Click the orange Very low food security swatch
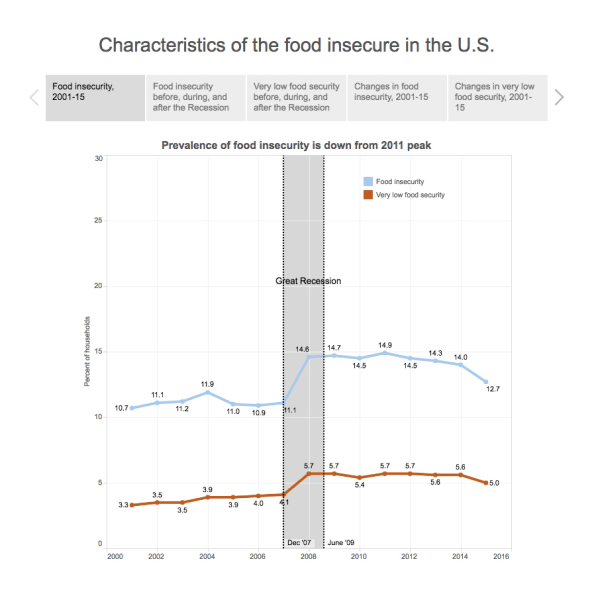The width and height of the screenshot is (596, 596). 368,195
